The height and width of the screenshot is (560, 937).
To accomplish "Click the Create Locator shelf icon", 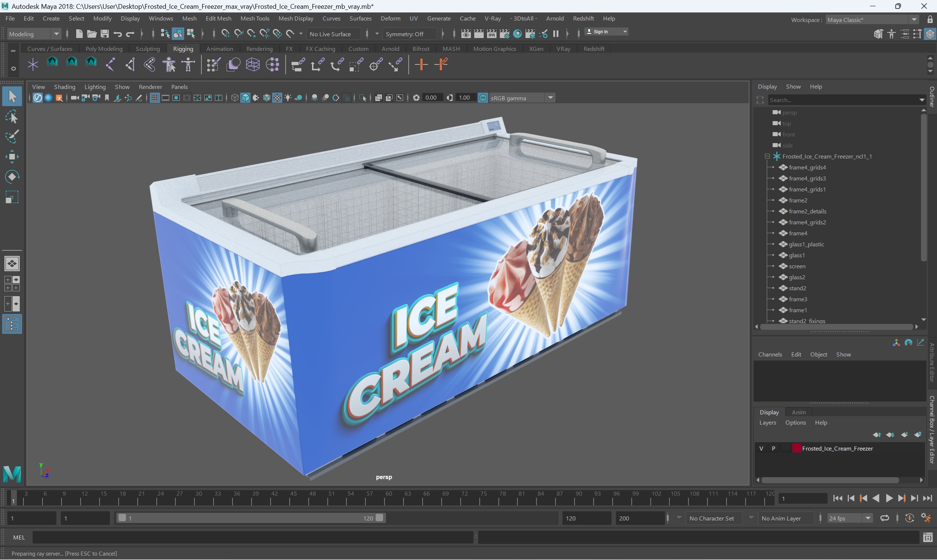I will coord(33,64).
